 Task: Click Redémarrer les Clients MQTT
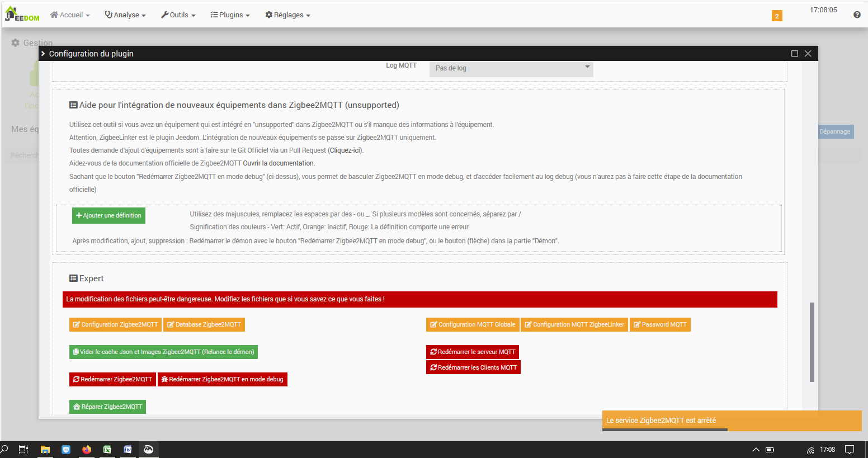coord(473,367)
